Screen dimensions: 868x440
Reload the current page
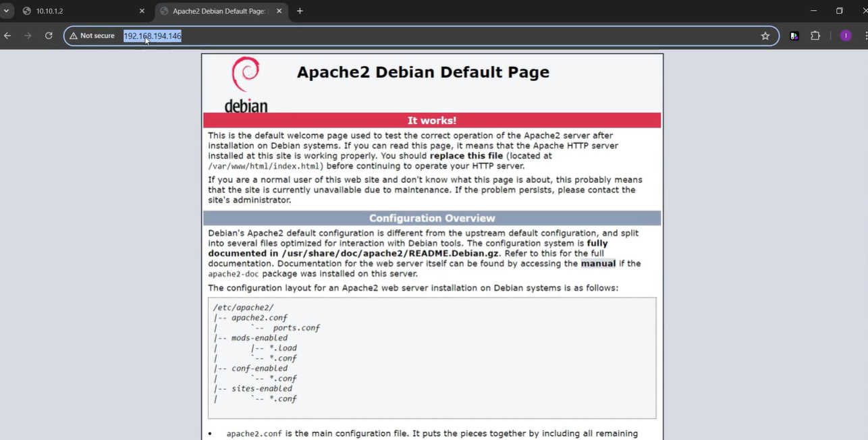49,36
